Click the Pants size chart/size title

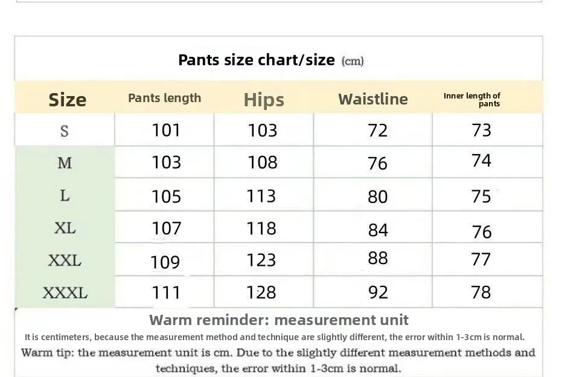[270, 60]
